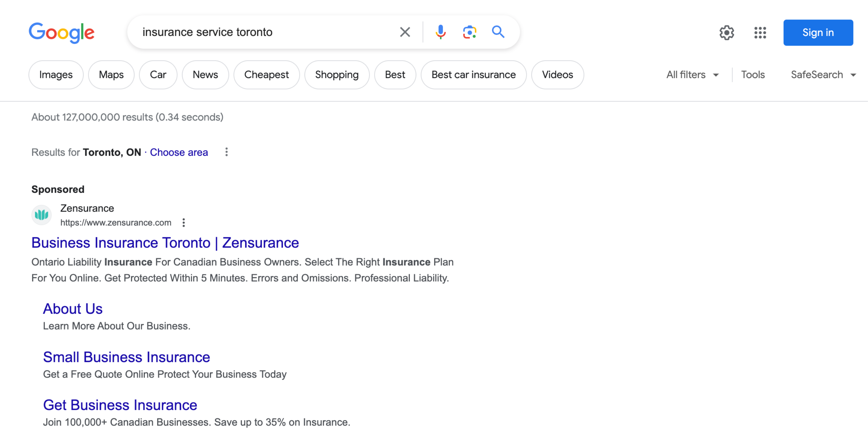This screenshot has width=868, height=446.
Task: Click the Sign in button
Action: [818, 33]
